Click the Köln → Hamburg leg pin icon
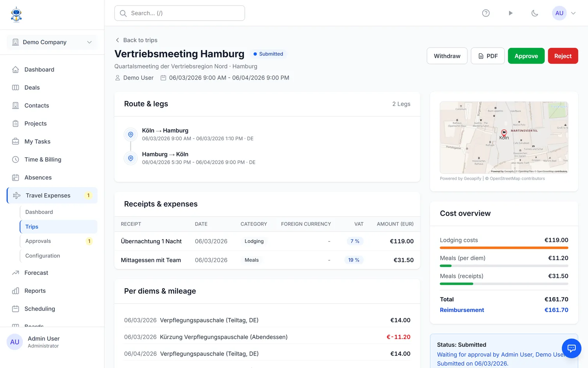Screen dimensions: 588x368 [130, 135]
